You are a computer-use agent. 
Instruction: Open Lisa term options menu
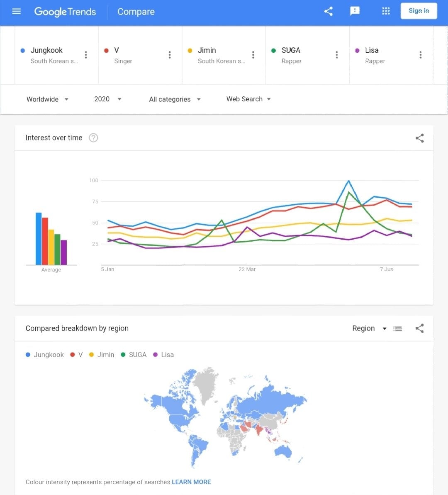[421, 55]
